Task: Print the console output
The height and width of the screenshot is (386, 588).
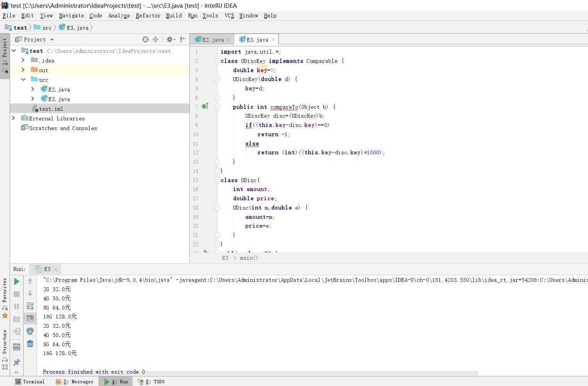Action: pyautogui.click(x=30, y=331)
